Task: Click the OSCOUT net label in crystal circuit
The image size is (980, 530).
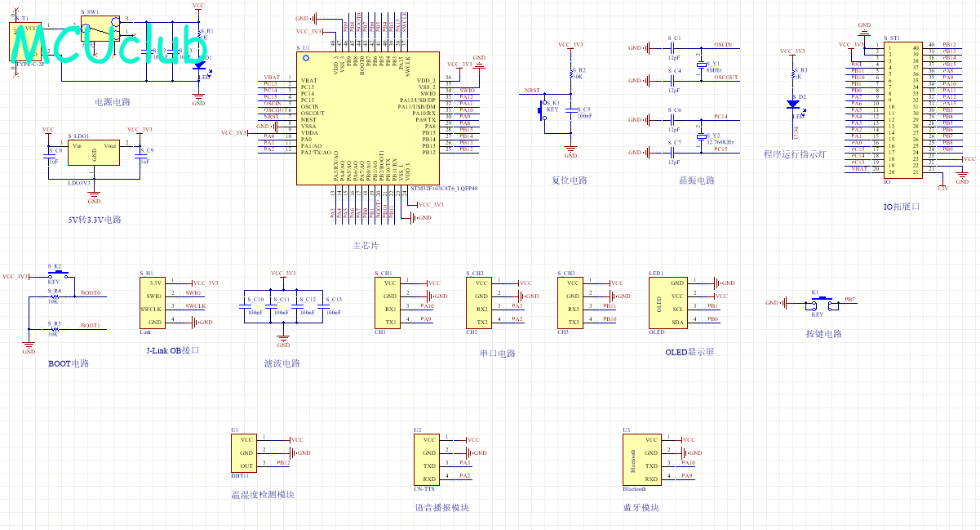Action: [x=725, y=78]
